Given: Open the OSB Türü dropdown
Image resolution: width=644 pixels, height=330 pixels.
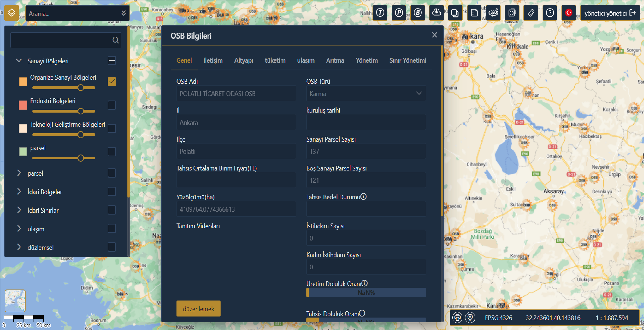Looking at the screenshot, I should 366,93.
